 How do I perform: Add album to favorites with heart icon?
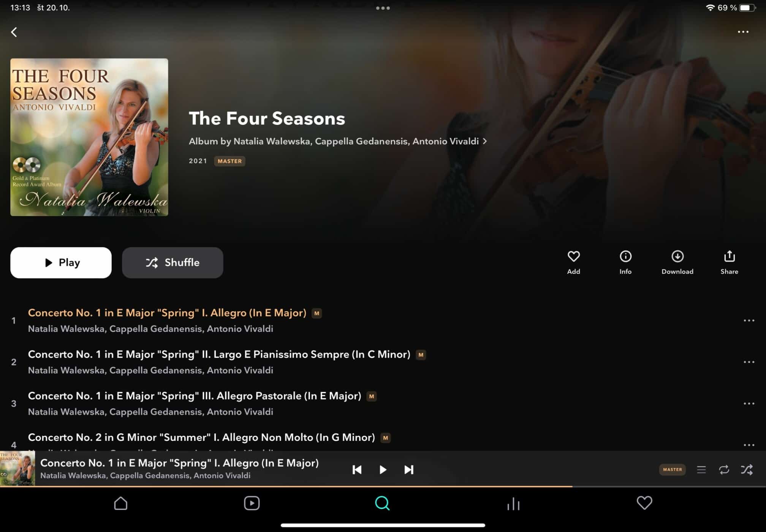(573, 262)
